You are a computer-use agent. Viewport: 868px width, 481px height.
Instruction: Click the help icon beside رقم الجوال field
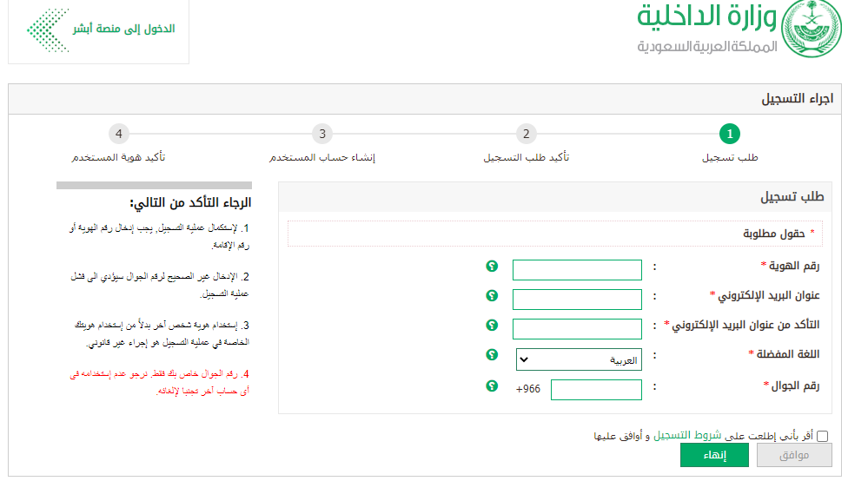(492, 385)
